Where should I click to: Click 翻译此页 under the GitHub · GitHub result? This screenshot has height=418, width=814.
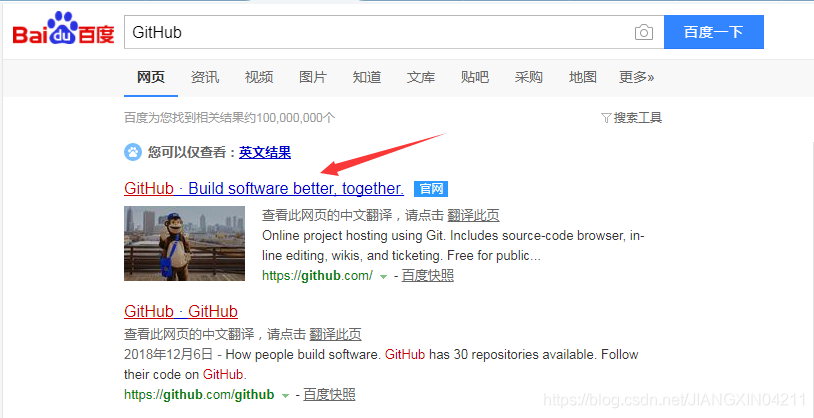click(x=335, y=334)
